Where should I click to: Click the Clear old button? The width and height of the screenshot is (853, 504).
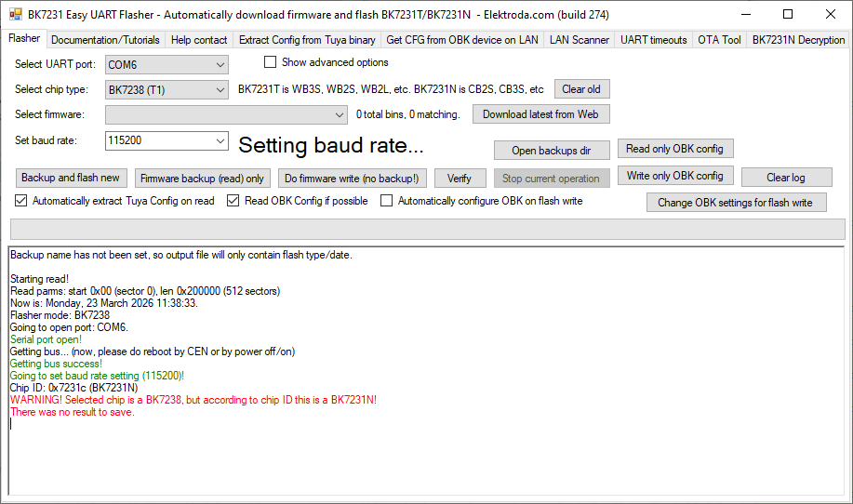tap(581, 89)
